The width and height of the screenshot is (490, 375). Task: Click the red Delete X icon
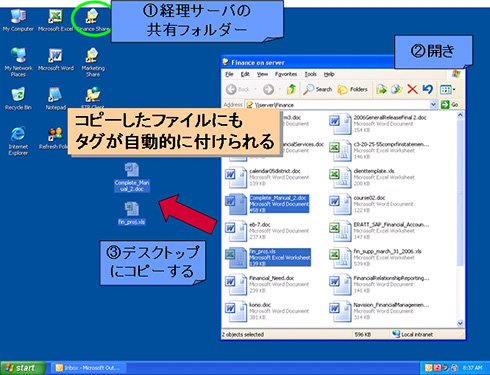[x=412, y=89]
